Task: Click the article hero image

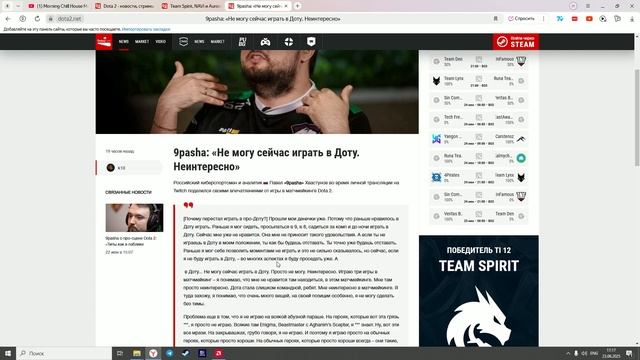Action: click(257, 92)
